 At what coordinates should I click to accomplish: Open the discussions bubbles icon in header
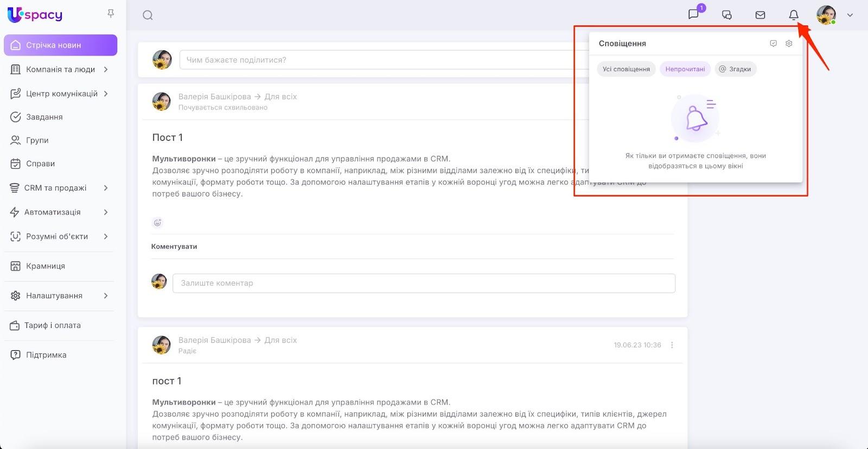(727, 15)
